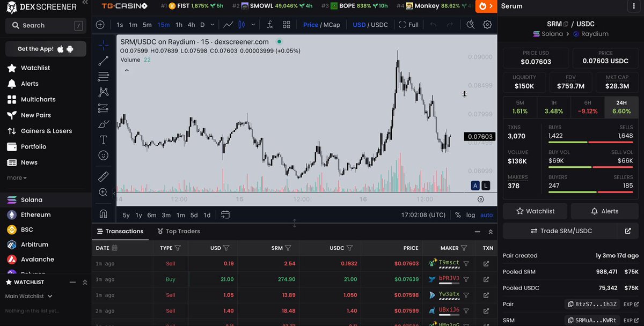
Task: Collapse the left sidebar chevrons
Action: pos(85,3)
